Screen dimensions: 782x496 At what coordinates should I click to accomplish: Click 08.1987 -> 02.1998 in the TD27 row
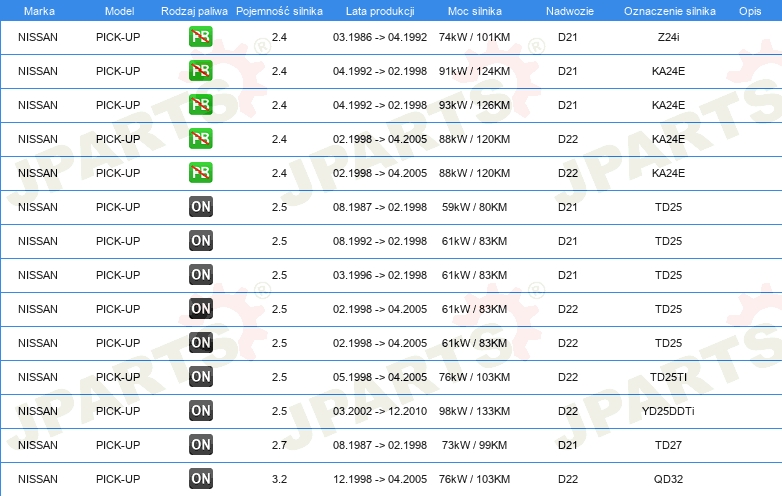(x=380, y=445)
